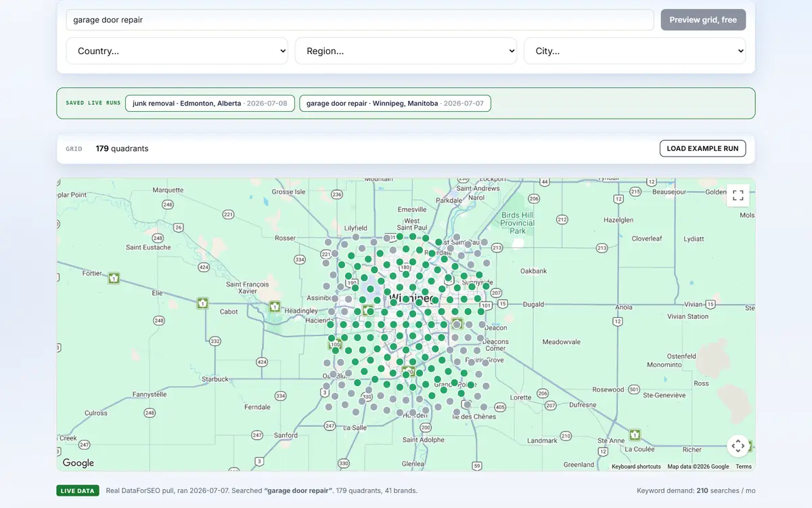Click the route 236 highway shield
Screen dimensions: 812x508
pyautogui.click(x=337, y=194)
